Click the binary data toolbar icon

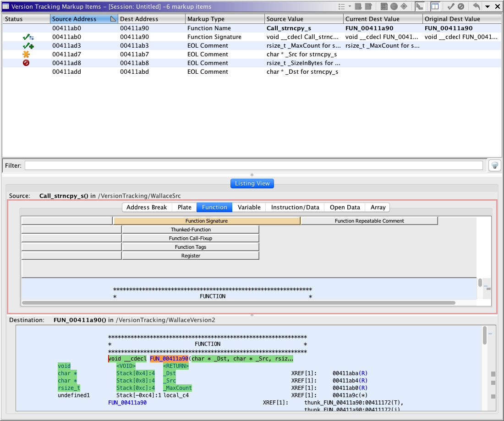click(383, 6)
